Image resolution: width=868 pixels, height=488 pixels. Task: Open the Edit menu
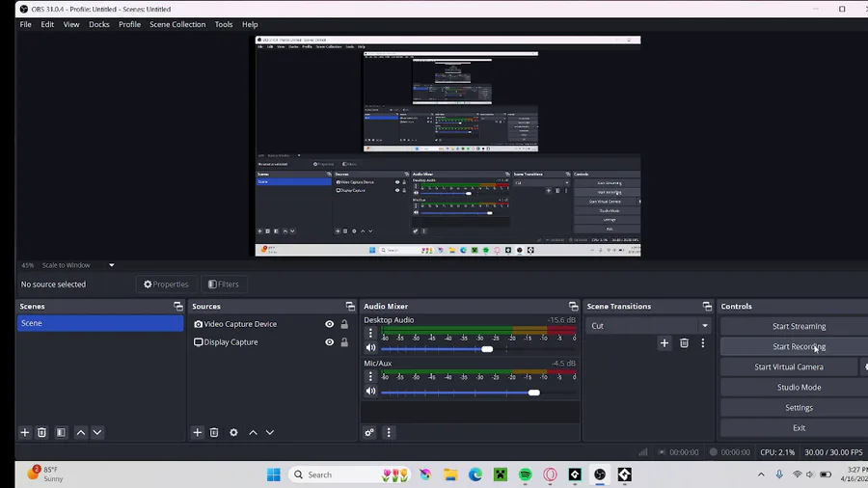47,24
